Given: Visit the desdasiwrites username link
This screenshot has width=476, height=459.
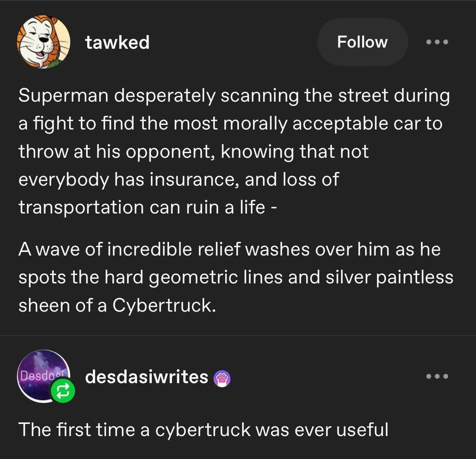Looking at the screenshot, I should pos(147,377).
